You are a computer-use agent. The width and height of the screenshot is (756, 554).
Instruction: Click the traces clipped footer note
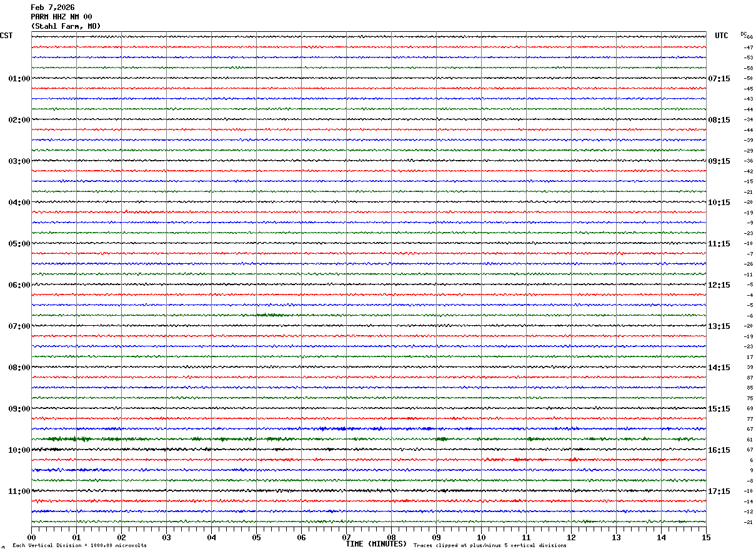coord(490,546)
